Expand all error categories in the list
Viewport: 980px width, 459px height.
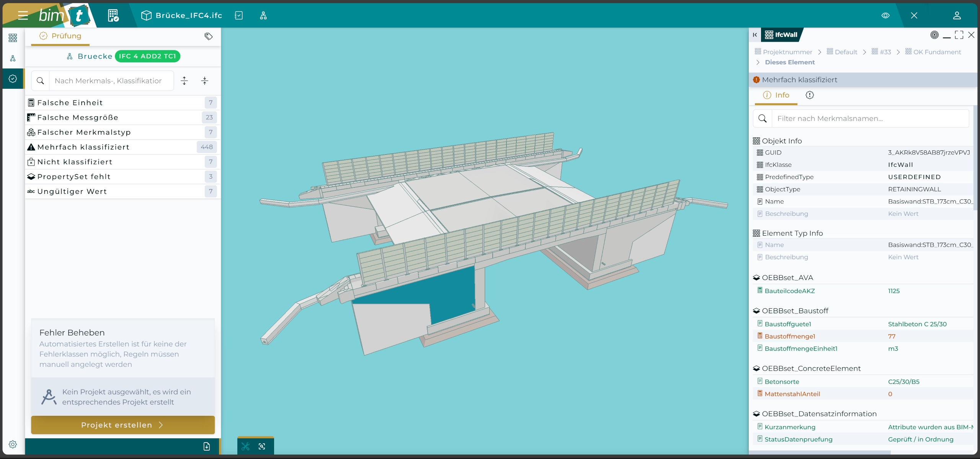tap(184, 81)
